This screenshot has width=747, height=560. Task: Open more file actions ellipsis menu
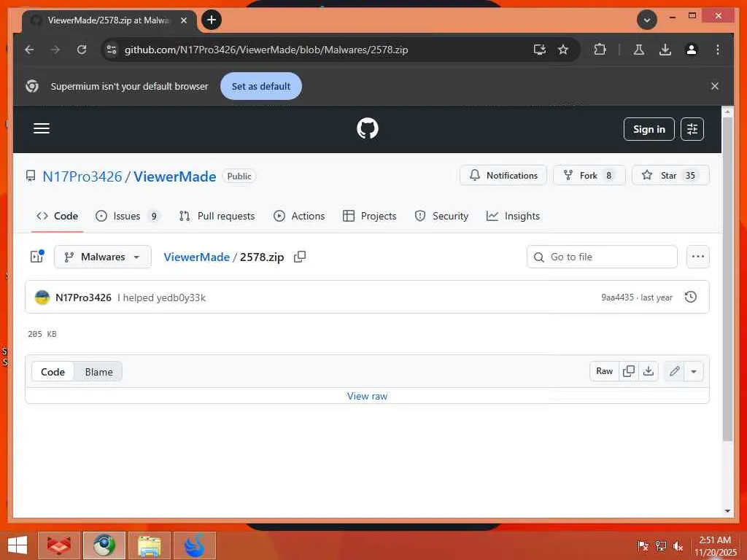pyautogui.click(x=698, y=257)
